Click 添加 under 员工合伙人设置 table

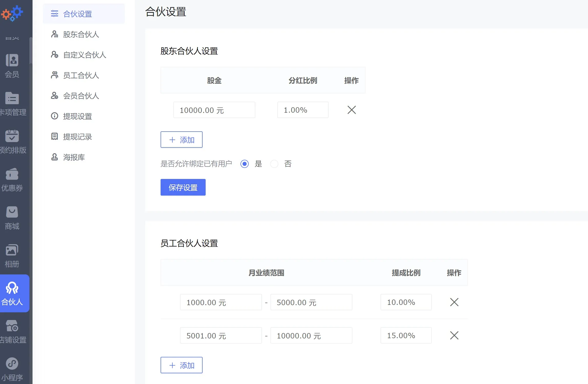point(182,365)
